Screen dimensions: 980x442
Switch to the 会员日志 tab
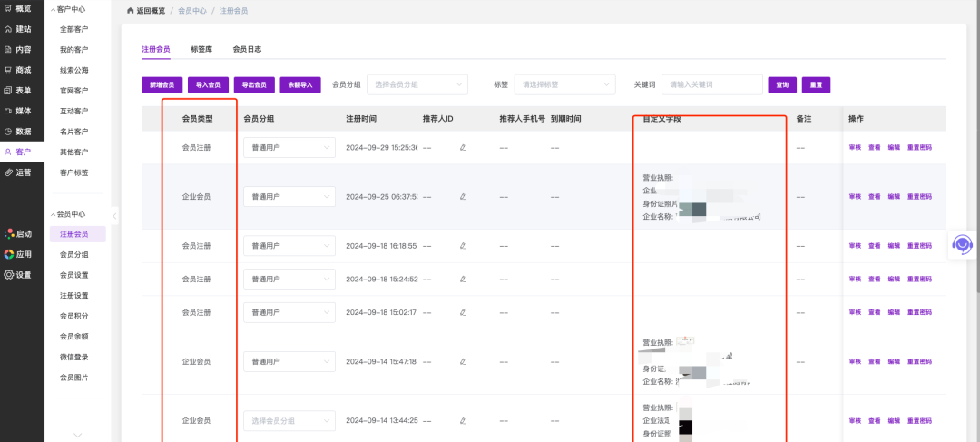[x=247, y=49]
